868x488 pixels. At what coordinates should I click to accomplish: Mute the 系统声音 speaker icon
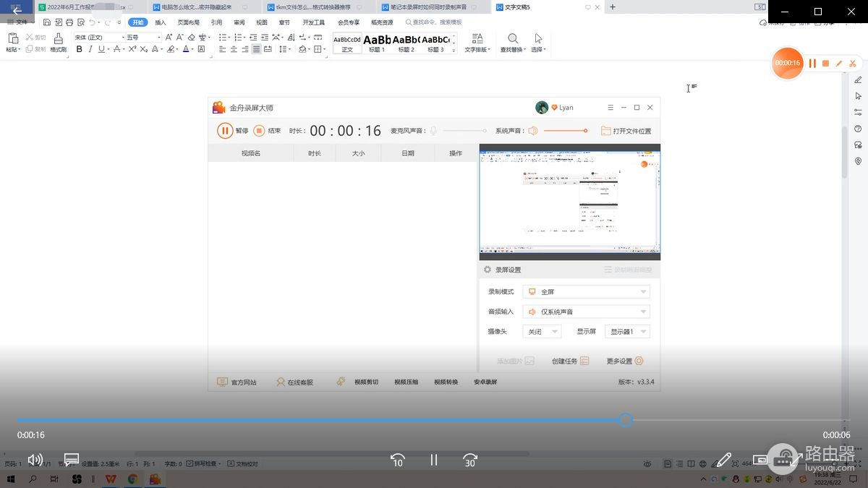tap(533, 131)
